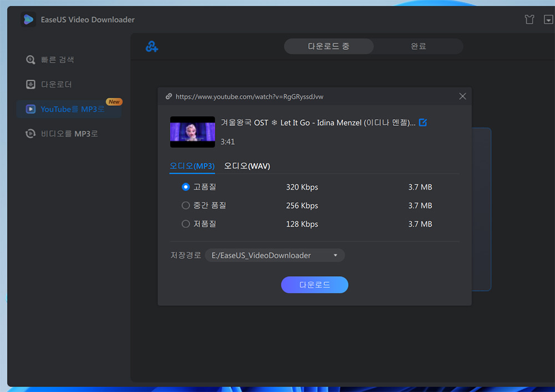Select the 중간 품질 radio button
The height and width of the screenshot is (392, 555).
(185, 205)
